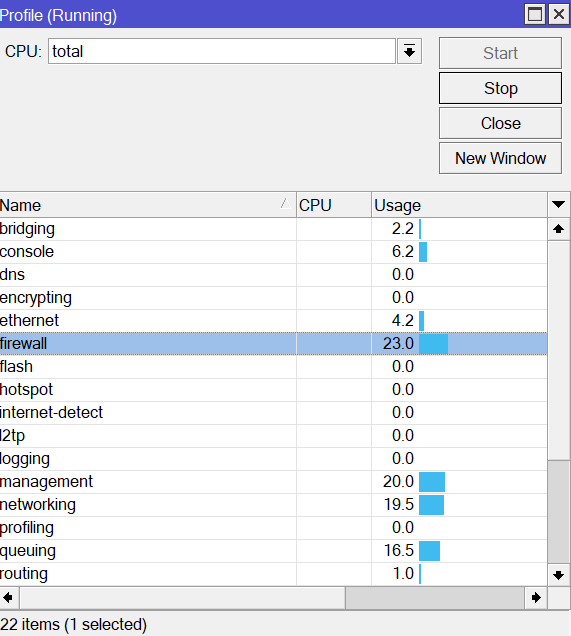Select the profiling row
This screenshot has height=636, width=571.
pyautogui.click(x=273, y=528)
